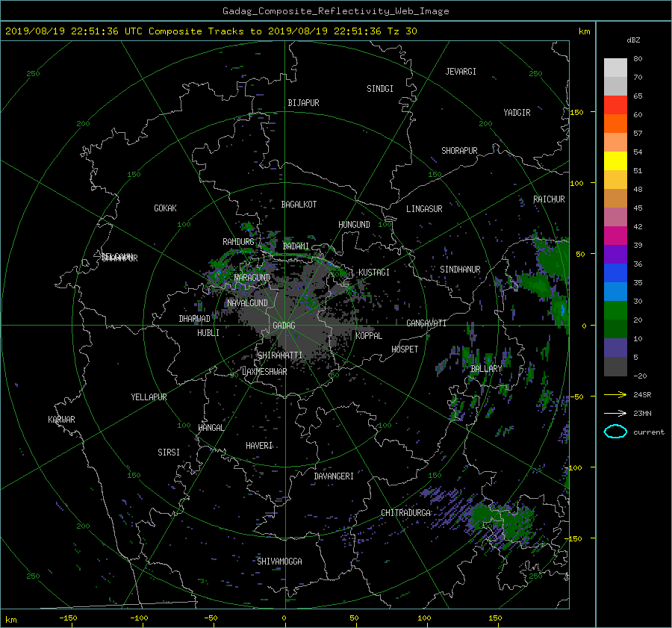Click the HANGAL city label
Viewport: 672px width, 628px height.
(x=211, y=428)
